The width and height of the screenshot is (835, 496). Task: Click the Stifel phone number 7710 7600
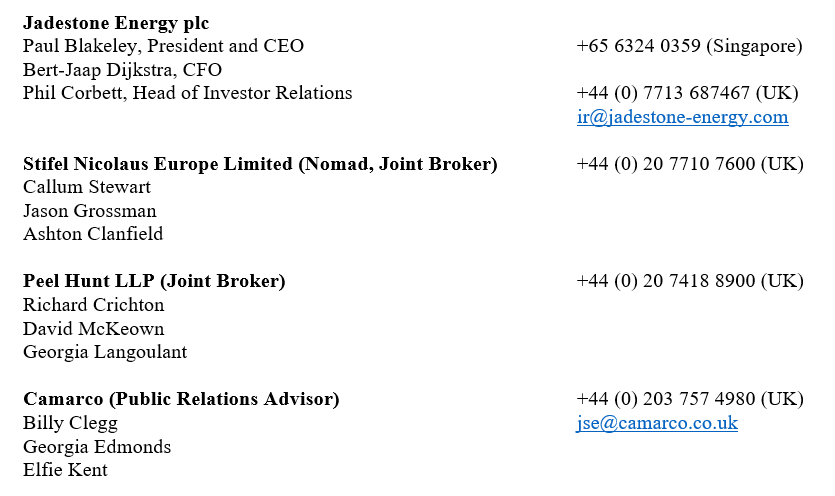[690, 164]
